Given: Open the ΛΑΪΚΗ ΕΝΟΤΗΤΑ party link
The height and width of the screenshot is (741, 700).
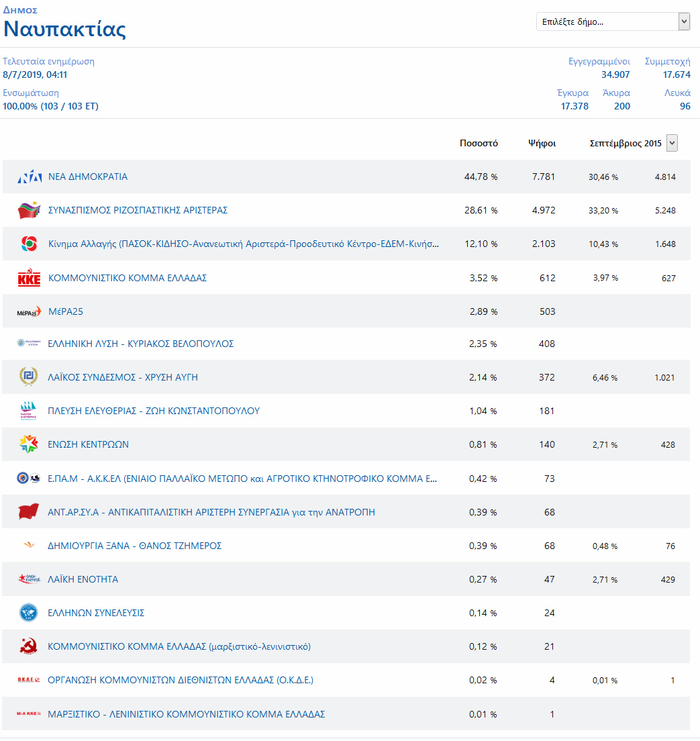Looking at the screenshot, I should coord(83,579).
